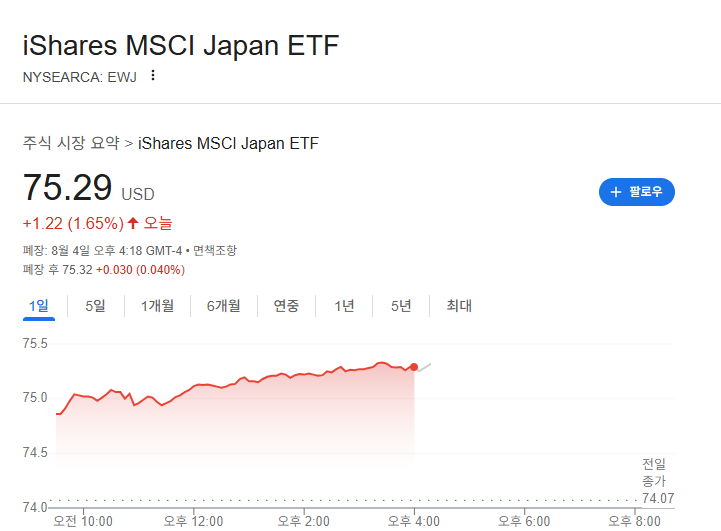721x531 pixels.
Task: Click the plus icon in the 팔로우 button
Action: tap(616, 192)
